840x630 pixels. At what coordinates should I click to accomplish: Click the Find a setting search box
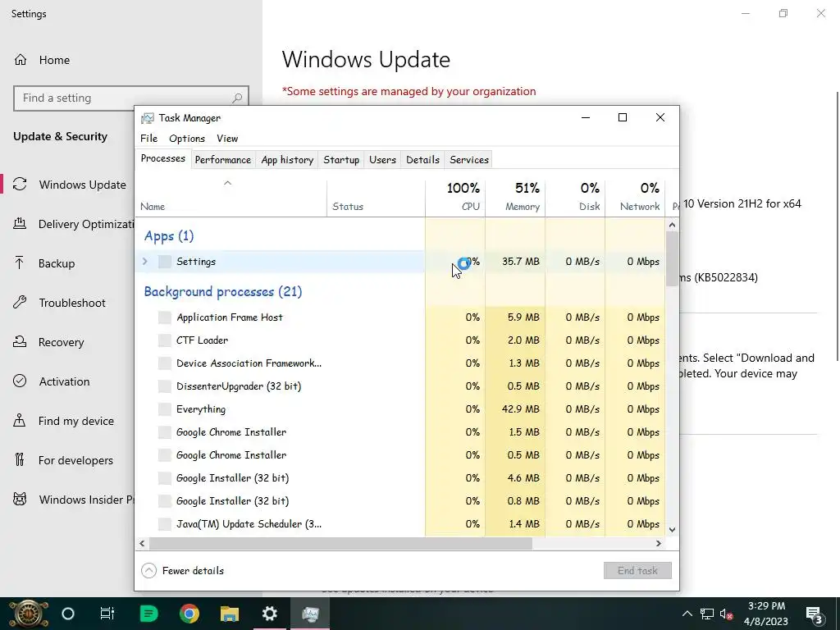[x=131, y=98]
